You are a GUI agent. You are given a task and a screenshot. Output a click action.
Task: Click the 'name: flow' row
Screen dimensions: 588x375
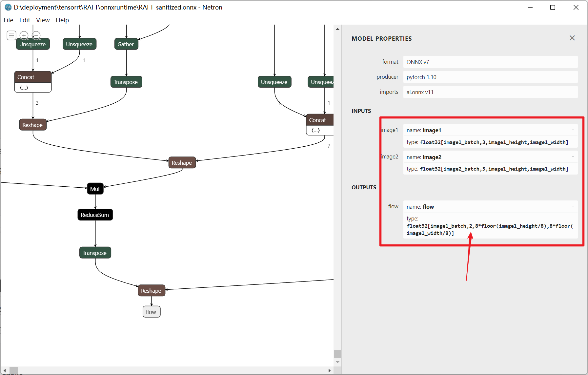[x=490, y=207]
